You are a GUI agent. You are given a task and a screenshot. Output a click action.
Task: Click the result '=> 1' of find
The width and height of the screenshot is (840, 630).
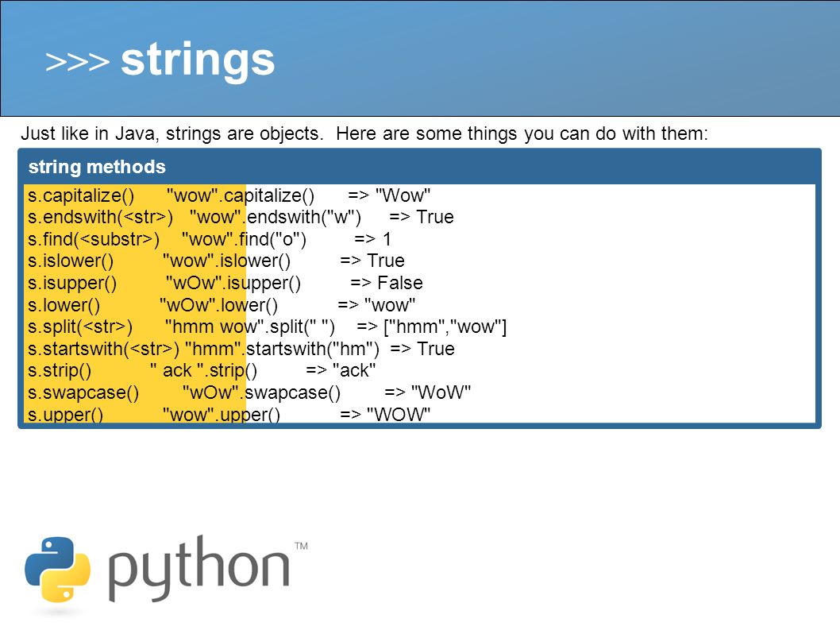pyautogui.click(x=373, y=239)
